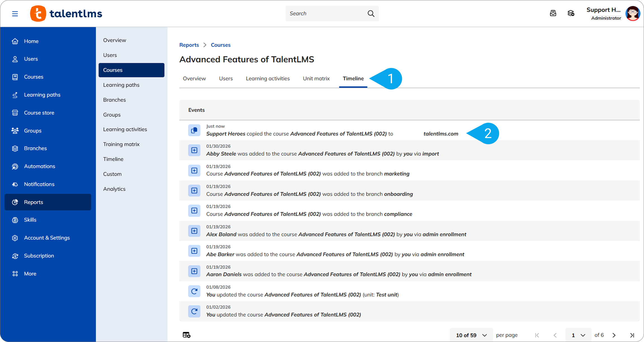The image size is (644, 342).
Task: Open Support Heroes account menu
Action: click(603, 10)
